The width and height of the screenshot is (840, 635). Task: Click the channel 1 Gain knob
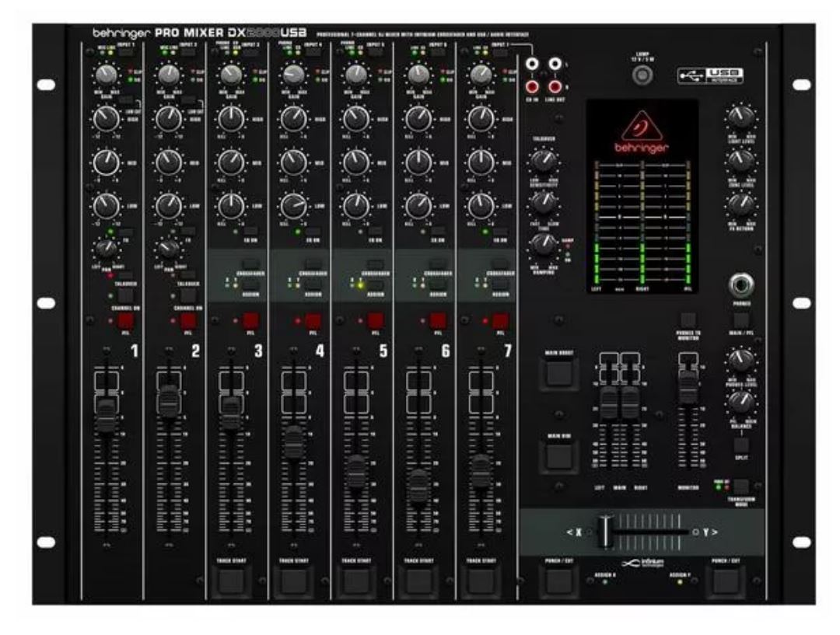(106, 75)
